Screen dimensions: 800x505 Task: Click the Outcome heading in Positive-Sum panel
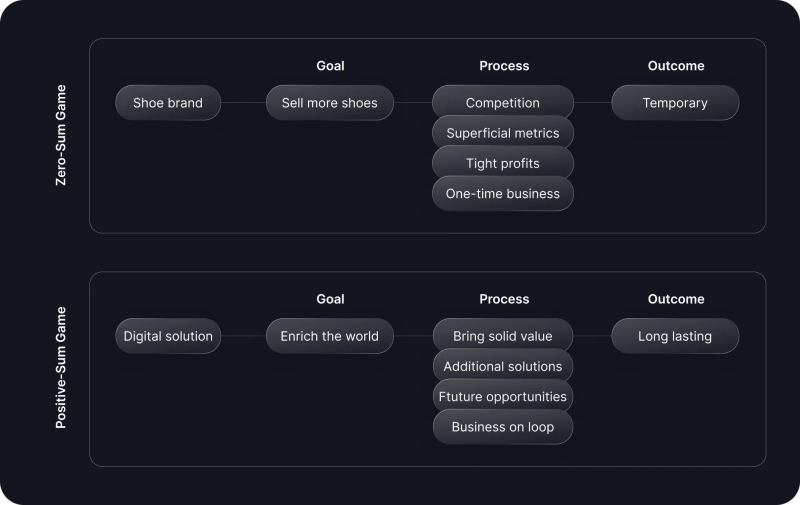(676, 299)
